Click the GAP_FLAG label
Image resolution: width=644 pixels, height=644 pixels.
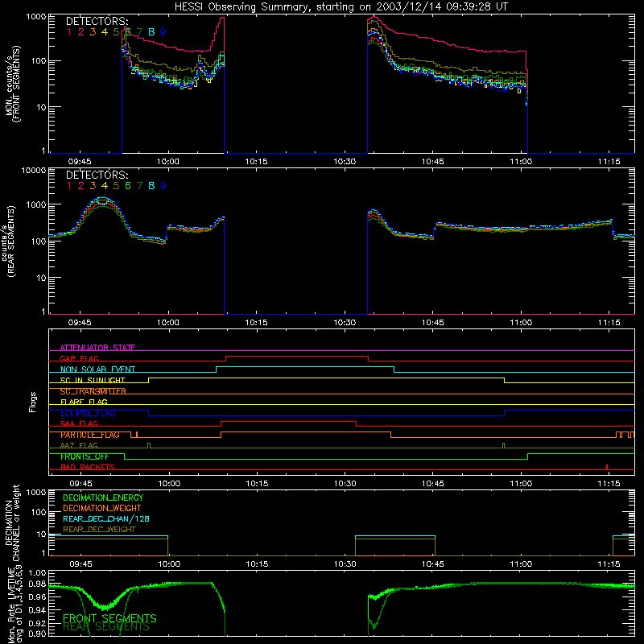tap(79, 358)
